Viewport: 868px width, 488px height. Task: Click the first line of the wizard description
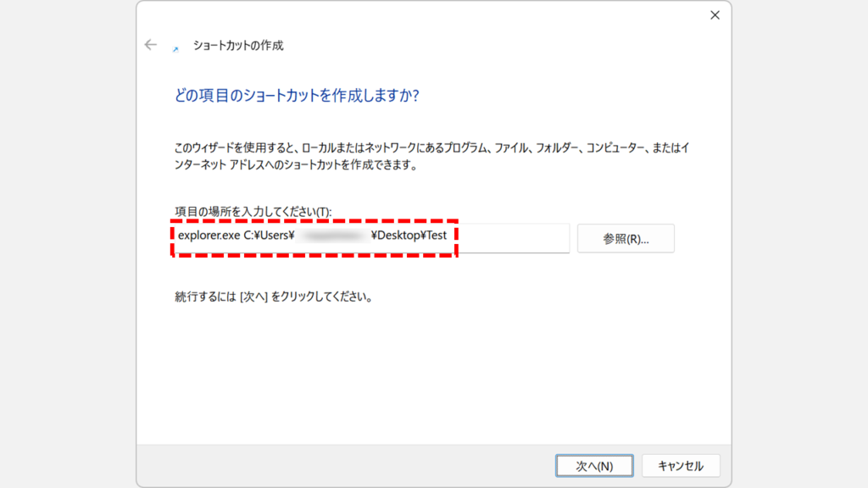pyautogui.click(x=432, y=148)
